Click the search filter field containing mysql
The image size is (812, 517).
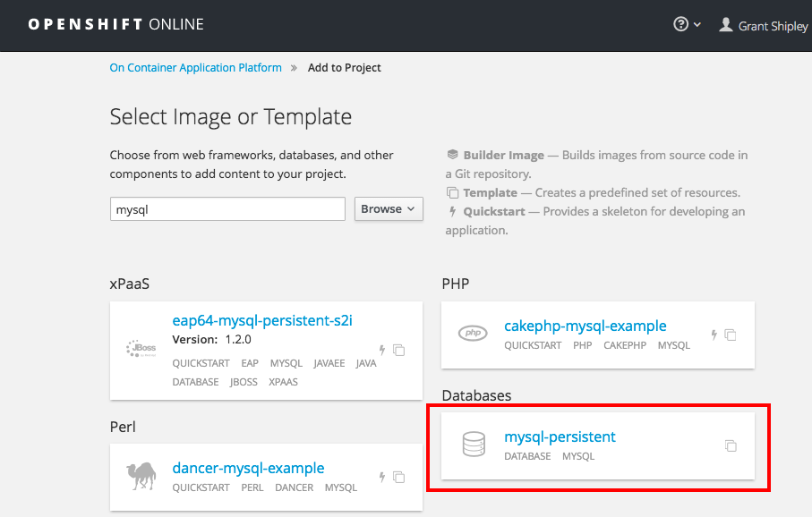point(227,209)
